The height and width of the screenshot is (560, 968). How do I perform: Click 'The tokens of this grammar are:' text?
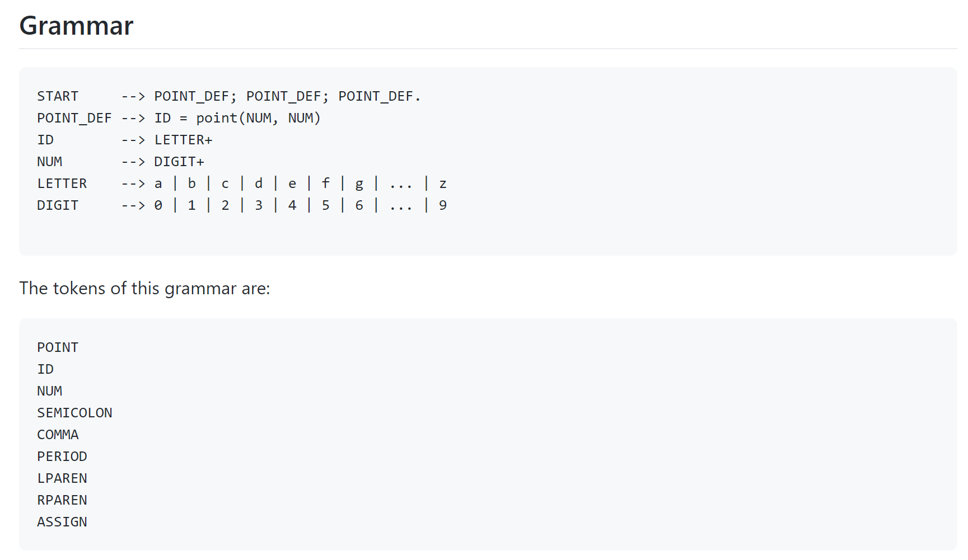click(144, 288)
